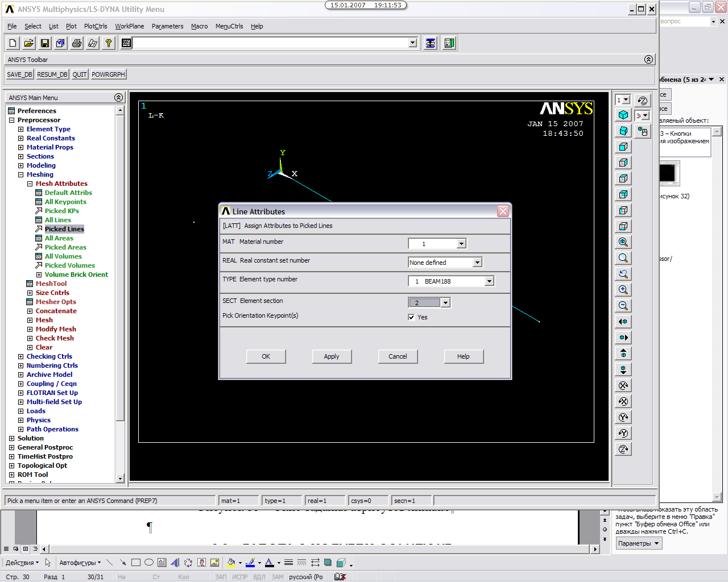The image size is (728, 582).
Task: Click the QUIT toolbar button
Action: [80, 74]
